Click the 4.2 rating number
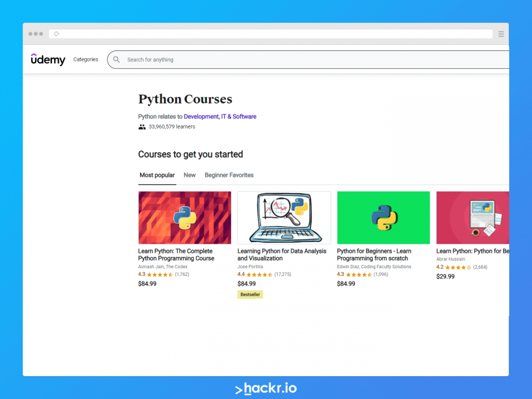532x399 pixels. (439, 267)
